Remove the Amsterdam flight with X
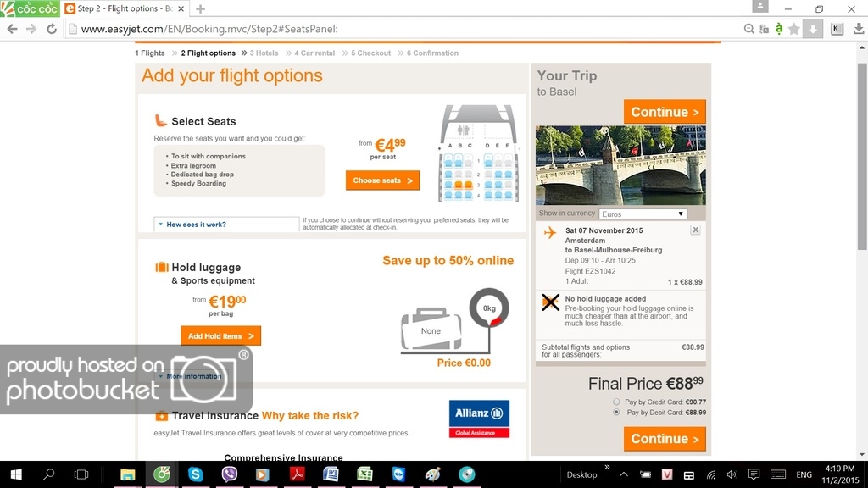Image resolution: width=868 pixels, height=488 pixels. click(695, 230)
